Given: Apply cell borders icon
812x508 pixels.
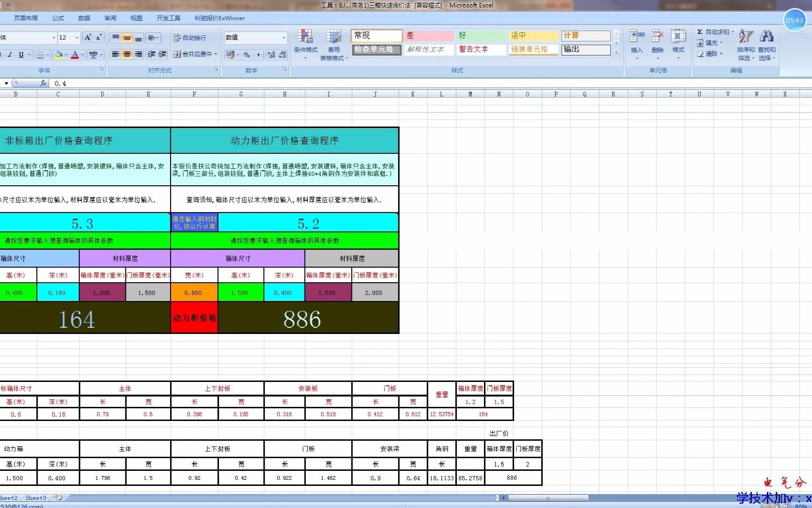Looking at the screenshot, I should tap(40, 55).
